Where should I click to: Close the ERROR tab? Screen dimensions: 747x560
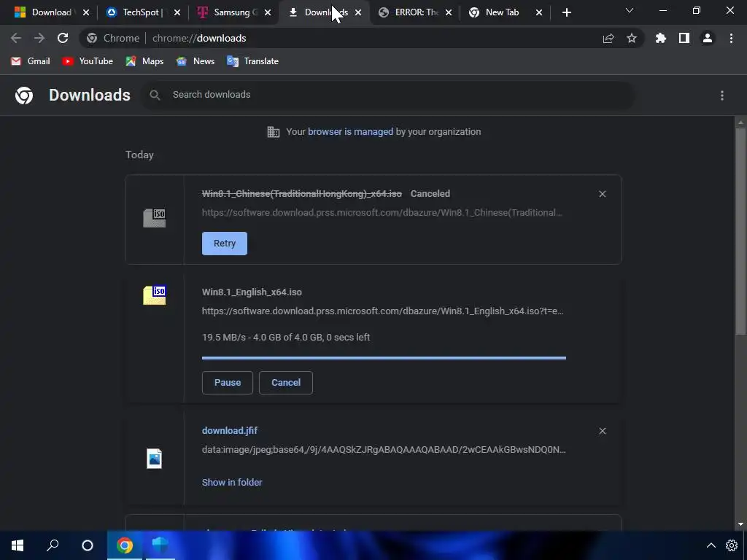449,12
